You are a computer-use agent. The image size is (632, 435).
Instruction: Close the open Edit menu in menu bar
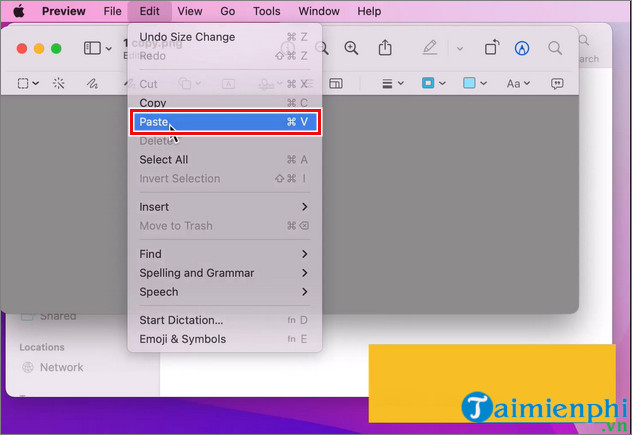(x=150, y=11)
